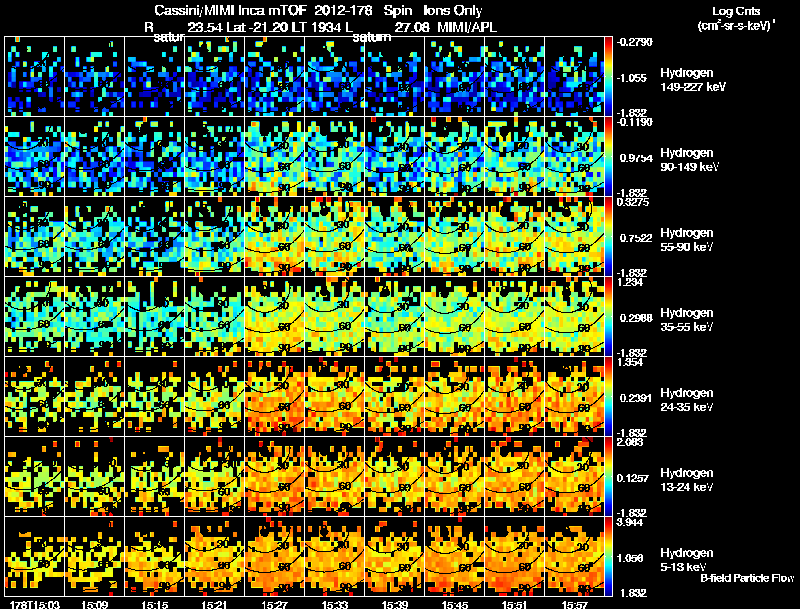Click the Hydrogen 13-24 keV row label
800x609 pixels.
(687, 480)
